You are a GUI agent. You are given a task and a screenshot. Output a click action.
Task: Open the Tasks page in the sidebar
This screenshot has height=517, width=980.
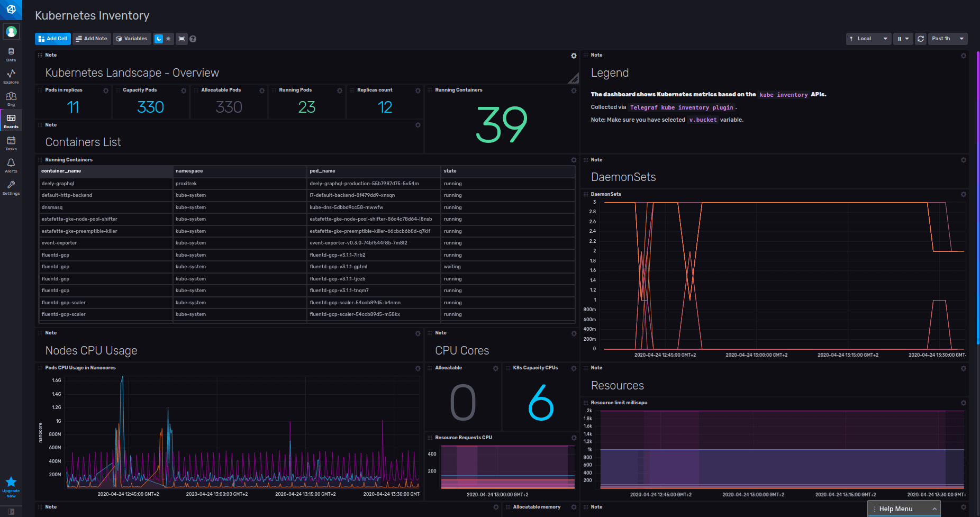coord(11,143)
